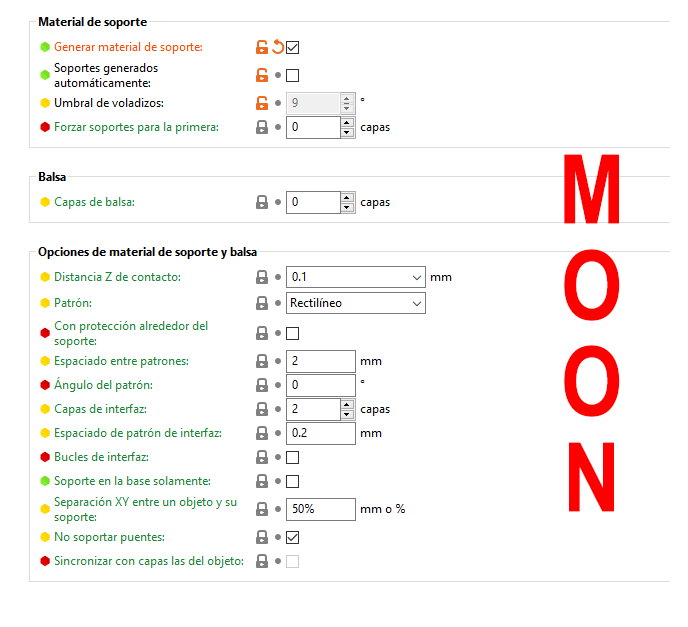Screen dimensions: 688x627
Task: Decrease Capas de interfaz with the down arrow
Action: coord(347,413)
